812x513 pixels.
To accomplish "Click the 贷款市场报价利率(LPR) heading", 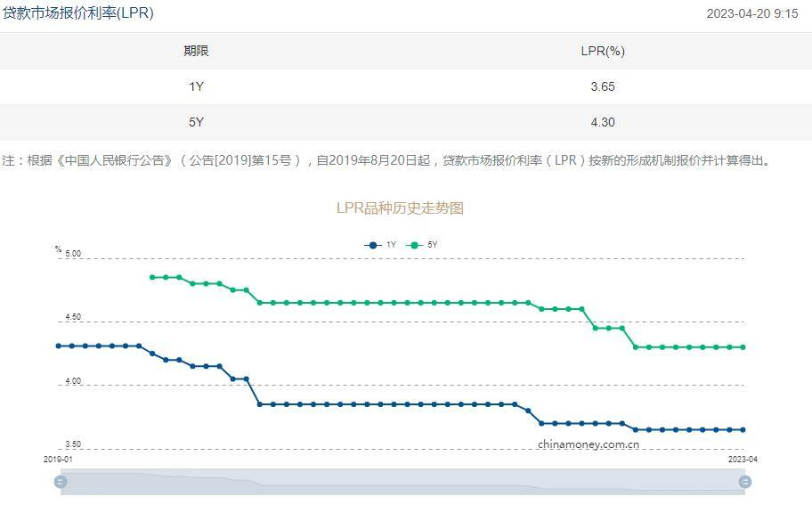I will 78,13.
